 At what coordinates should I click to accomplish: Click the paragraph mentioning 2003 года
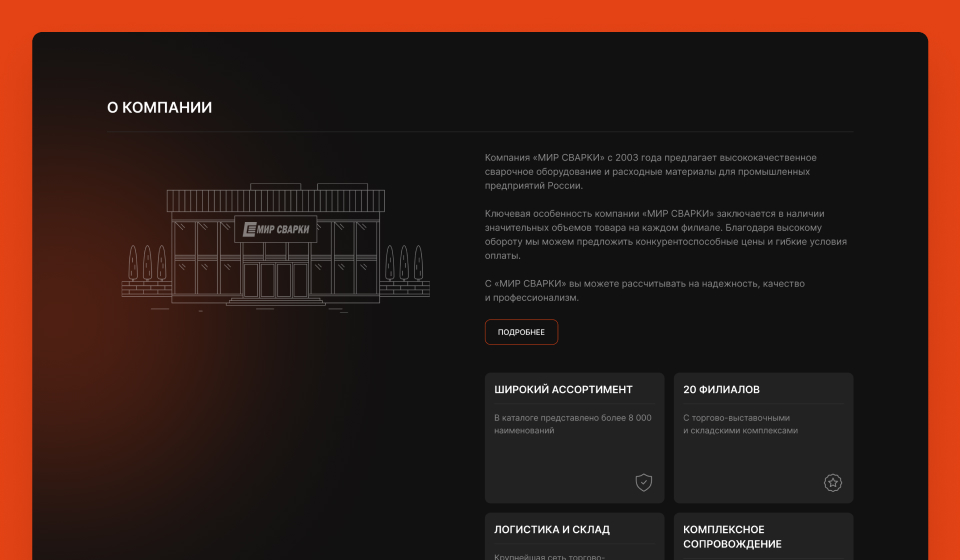tap(650, 171)
